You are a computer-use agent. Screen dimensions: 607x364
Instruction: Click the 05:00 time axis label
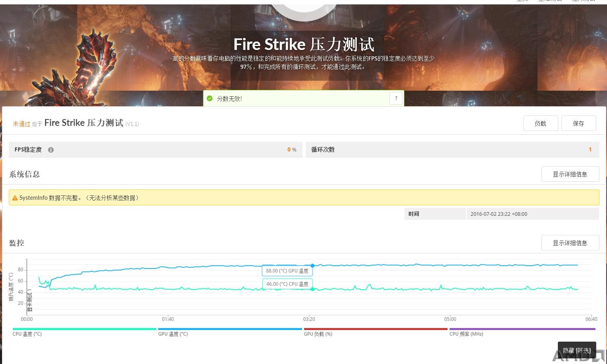click(x=450, y=319)
